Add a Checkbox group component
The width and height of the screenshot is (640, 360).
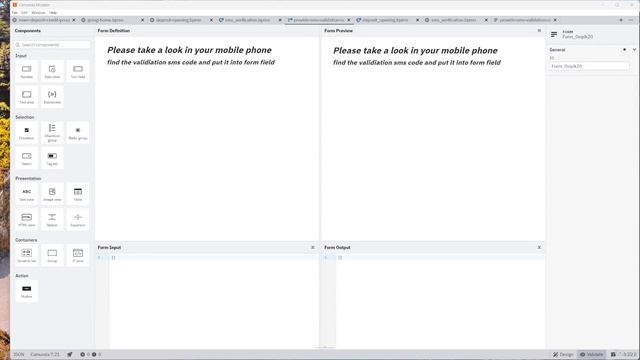tap(52, 133)
